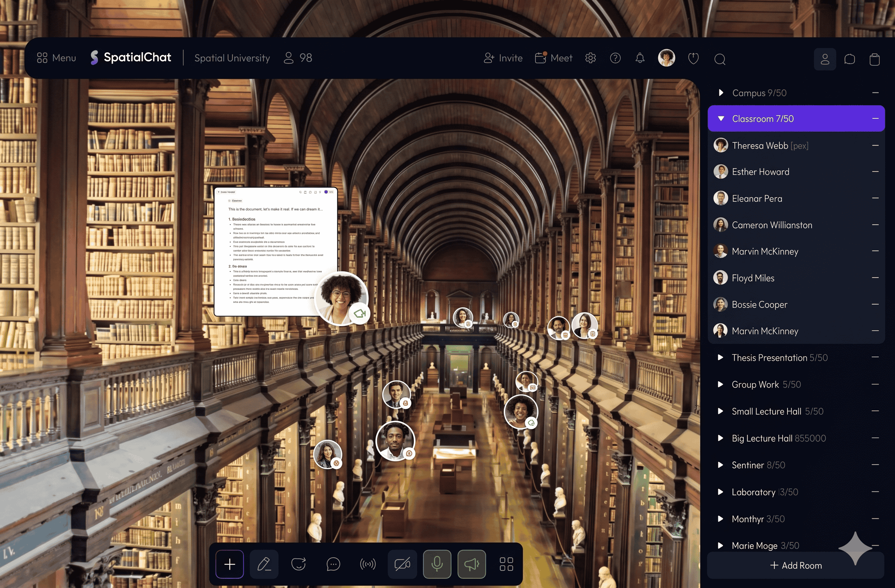The image size is (895, 588).
Task: Expand the Group Work room
Action: (720, 384)
